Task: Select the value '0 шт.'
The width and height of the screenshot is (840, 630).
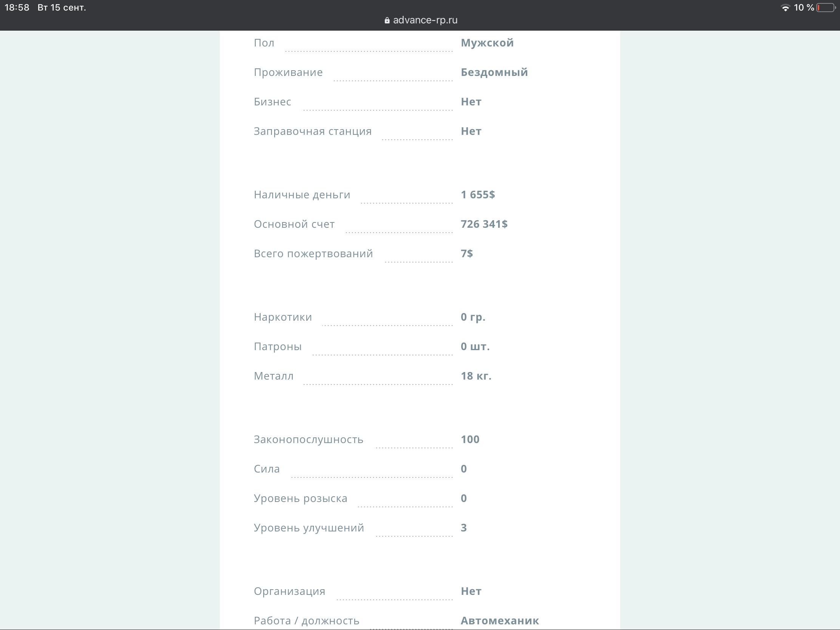Action: click(476, 347)
